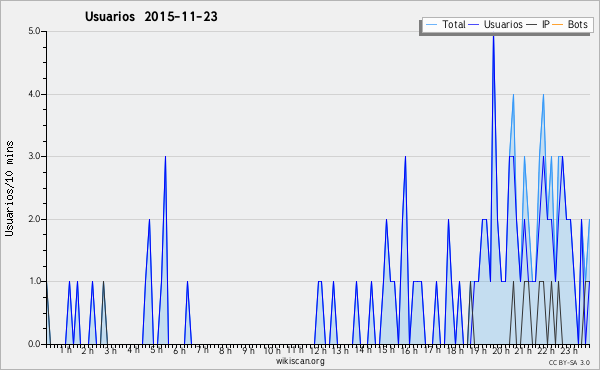Click the peak of 3 users near 5 h
The image size is (600, 370).
click(x=165, y=156)
